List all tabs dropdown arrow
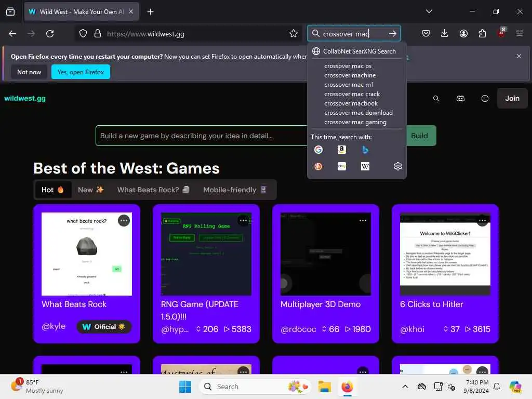The height and width of the screenshot is (399, 532). tap(429, 11)
